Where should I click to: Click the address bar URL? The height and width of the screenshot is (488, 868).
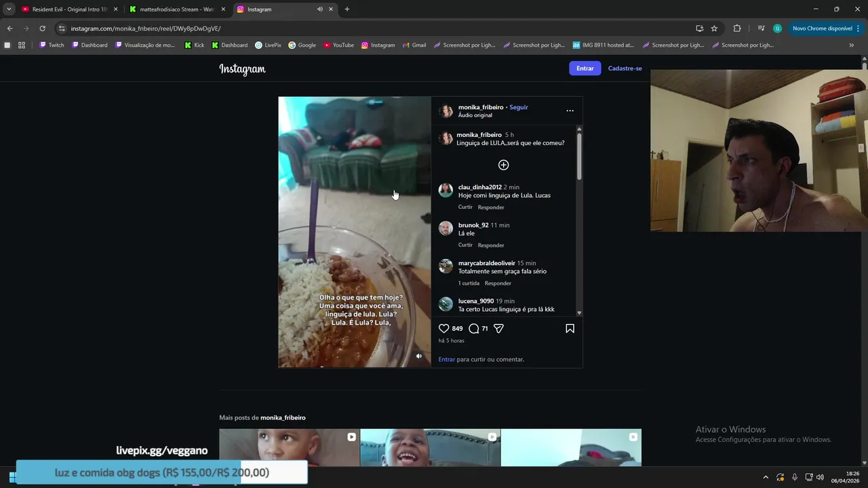(146, 28)
